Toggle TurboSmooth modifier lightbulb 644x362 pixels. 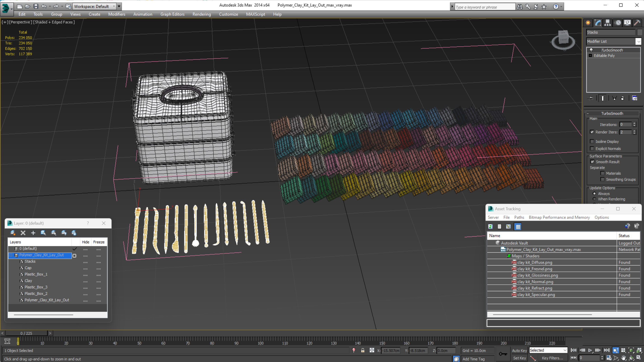click(x=591, y=50)
